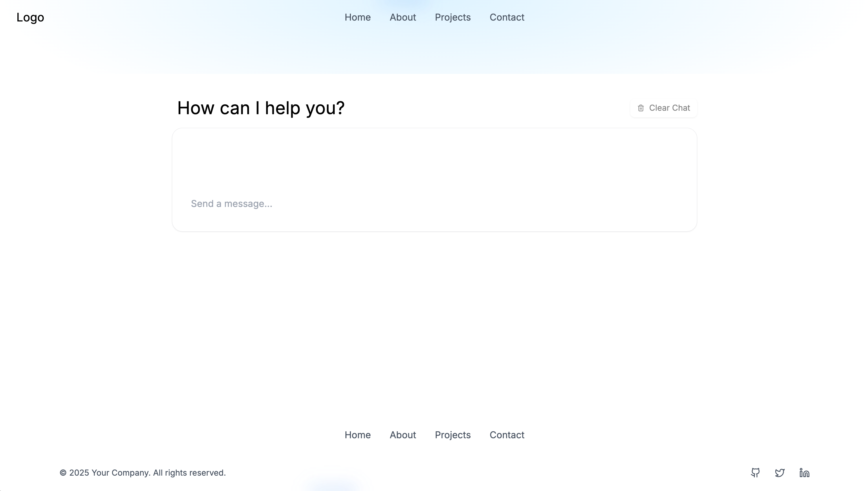
Task: Click About in the footer navigation
Action: coord(403,435)
